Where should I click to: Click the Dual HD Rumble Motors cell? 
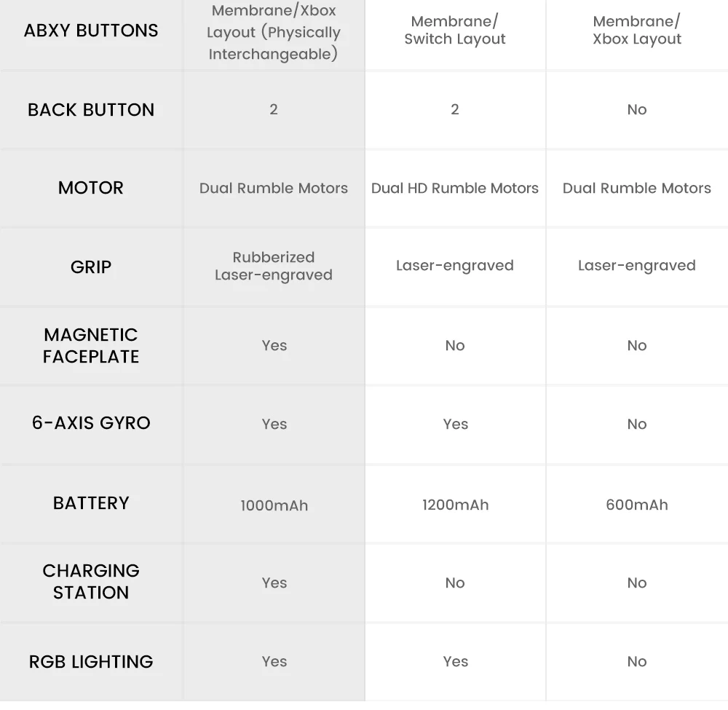[455, 188]
